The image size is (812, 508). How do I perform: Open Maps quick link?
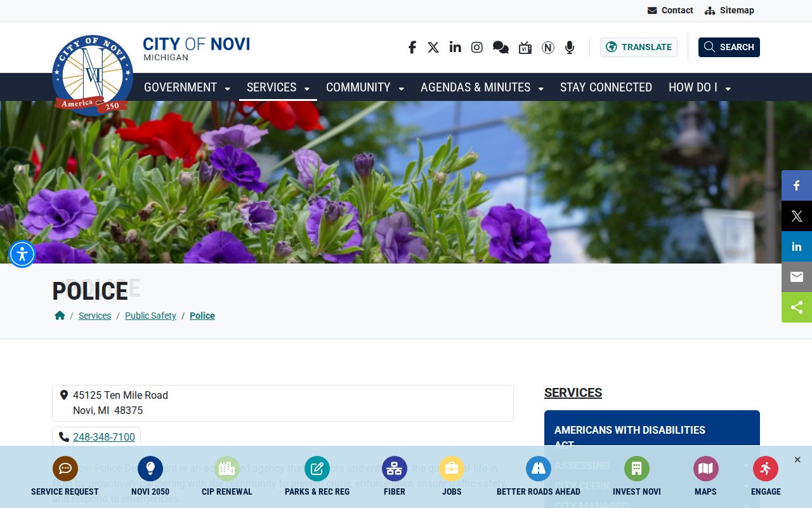pyautogui.click(x=705, y=476)
